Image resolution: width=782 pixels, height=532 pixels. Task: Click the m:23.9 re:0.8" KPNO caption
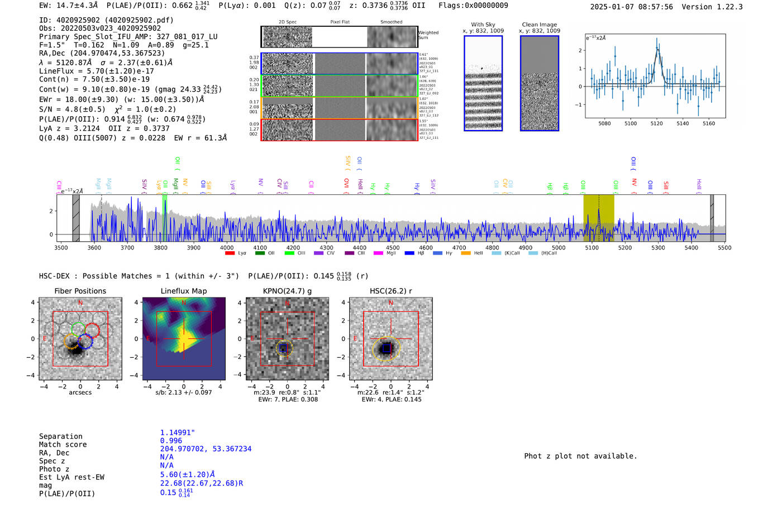[288, 392]
